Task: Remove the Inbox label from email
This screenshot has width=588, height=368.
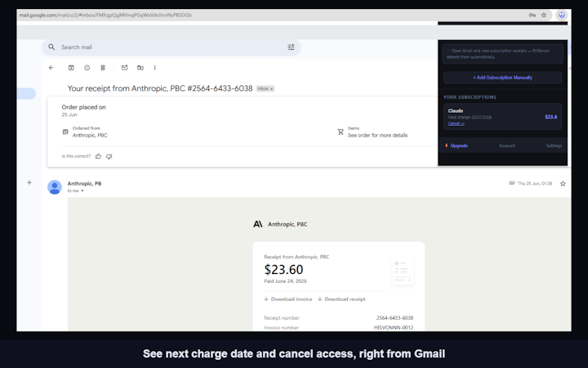Action: pos(271,88)
